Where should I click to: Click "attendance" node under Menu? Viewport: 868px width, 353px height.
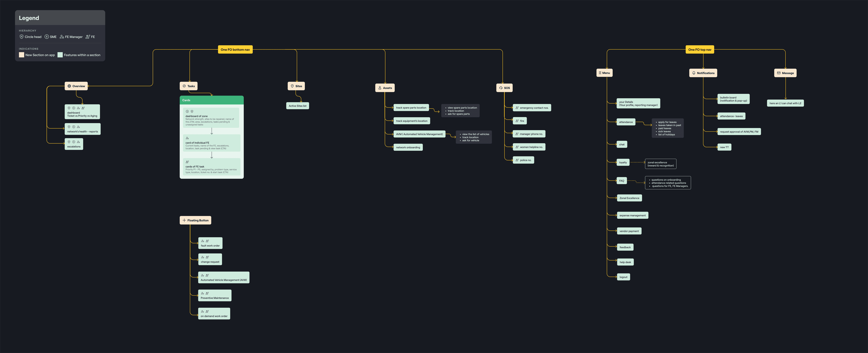pos(626,122)
